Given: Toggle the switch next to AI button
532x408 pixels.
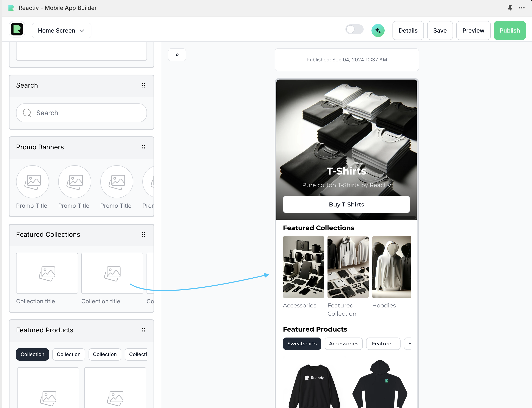Looking at the screenshot, I should point(354,30).
